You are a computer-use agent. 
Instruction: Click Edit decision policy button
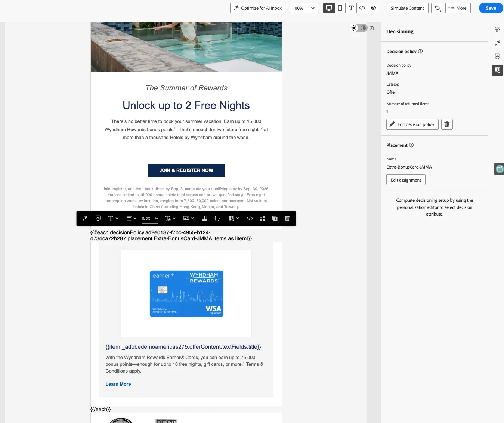(412, 124)
